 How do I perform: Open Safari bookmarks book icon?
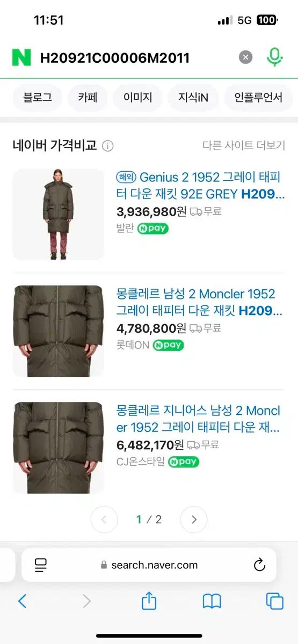click(x=212, y=601)
